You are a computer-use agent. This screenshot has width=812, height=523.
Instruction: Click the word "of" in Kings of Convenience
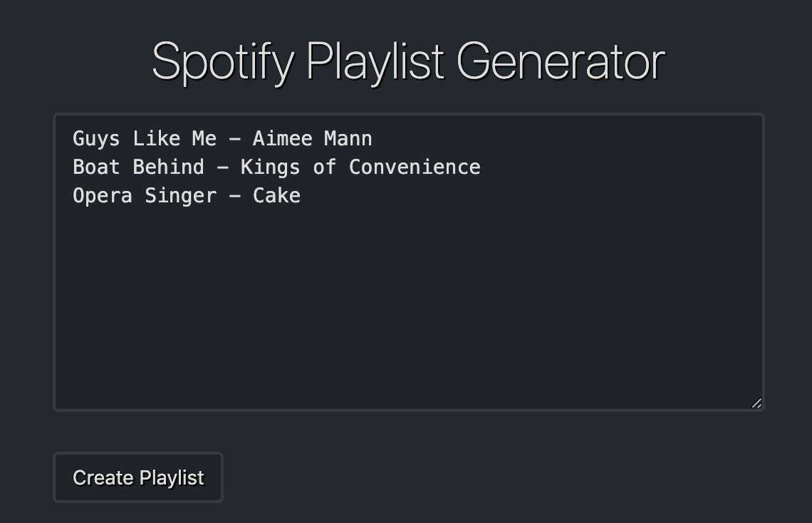point(324,167)
